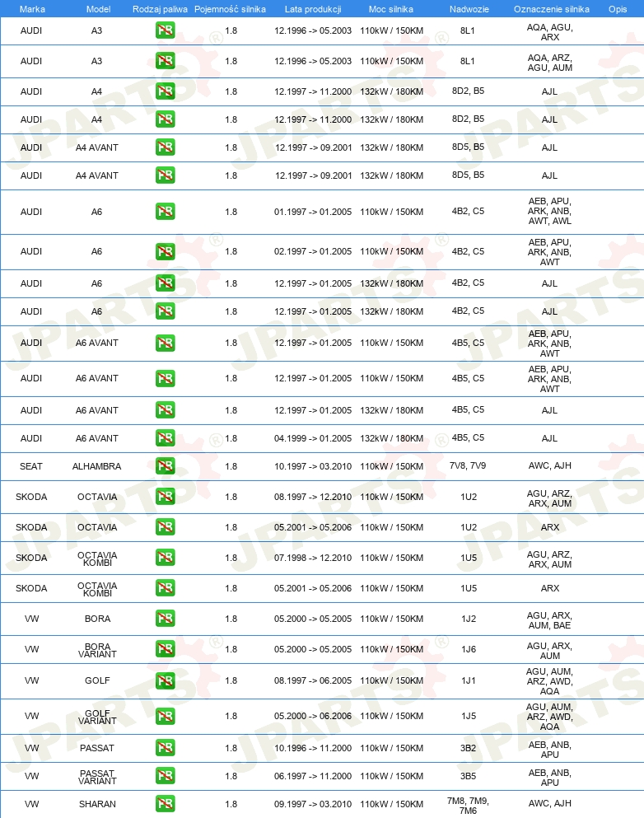Select the PASSAT VARIANT model cell
The image size is (644, 818).
click(x=97, y=777)
